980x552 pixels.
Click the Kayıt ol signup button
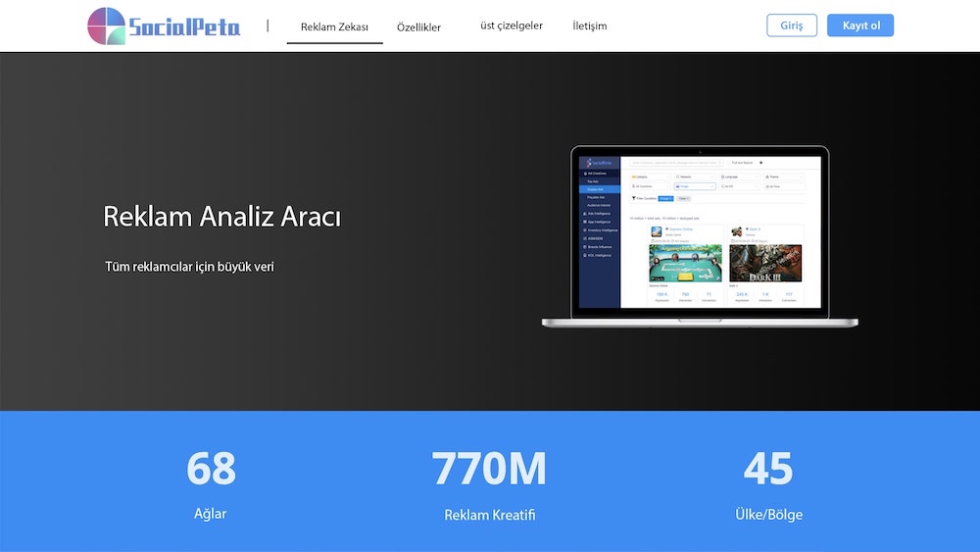pyautogui.click(x=860, y=25)
